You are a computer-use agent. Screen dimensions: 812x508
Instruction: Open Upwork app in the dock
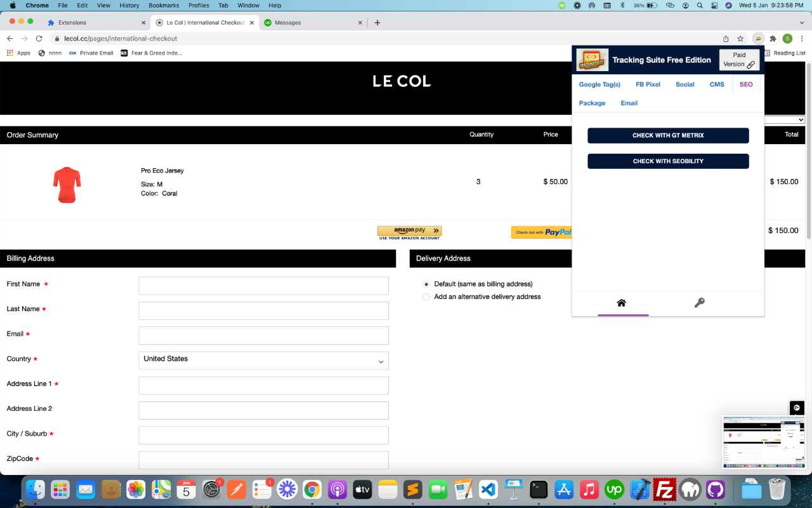[614, 489]
